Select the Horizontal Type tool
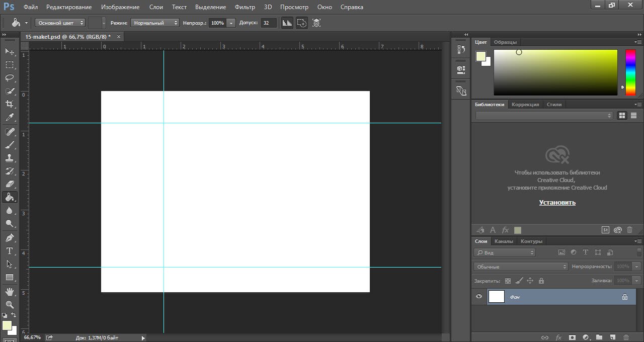The width and height of the screenshot is (644, 342). coord(10,251)
